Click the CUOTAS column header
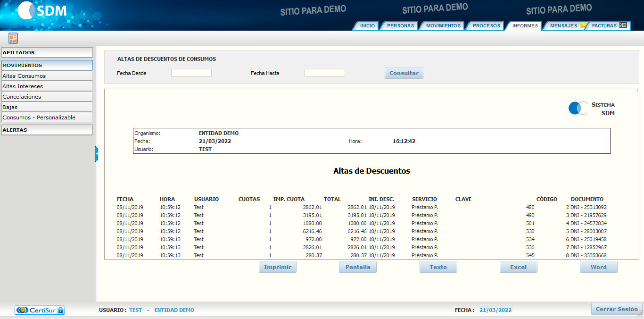 point(249,199)
